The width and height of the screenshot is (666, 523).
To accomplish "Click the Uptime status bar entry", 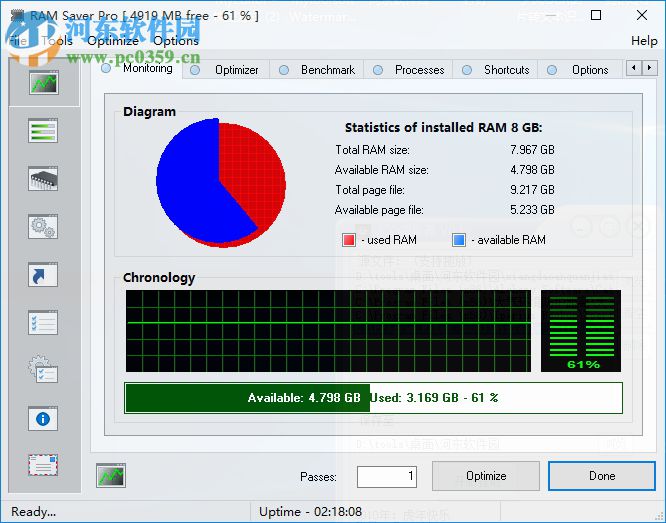I will [310, 512].
